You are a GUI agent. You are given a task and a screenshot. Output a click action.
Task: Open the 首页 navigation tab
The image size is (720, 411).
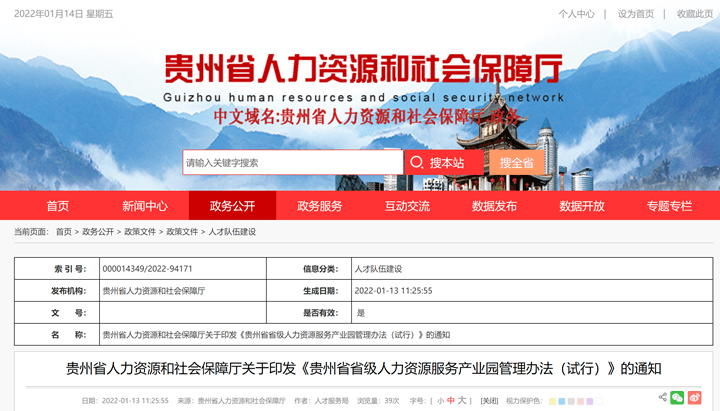[x=58, y=206]
